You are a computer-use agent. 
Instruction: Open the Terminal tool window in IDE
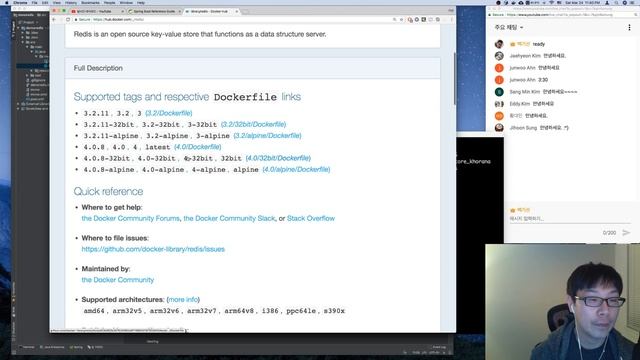(x=27, y=347)
